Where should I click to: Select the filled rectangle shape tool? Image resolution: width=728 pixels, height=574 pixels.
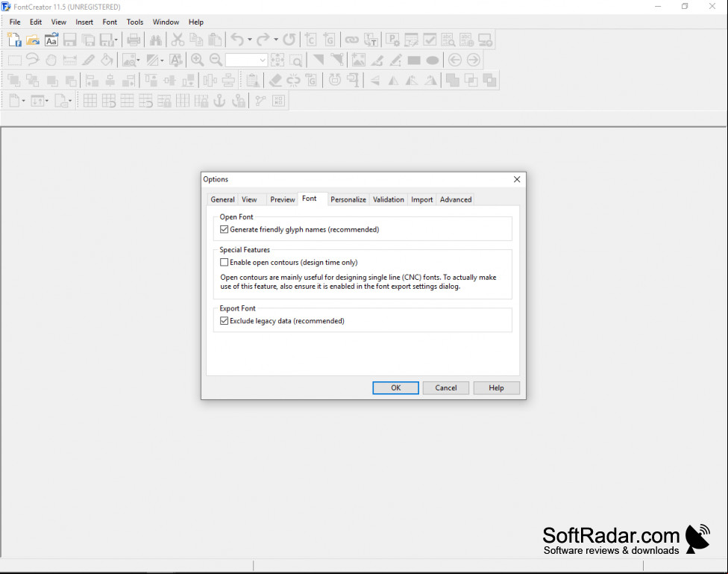[x=414, y=60]
